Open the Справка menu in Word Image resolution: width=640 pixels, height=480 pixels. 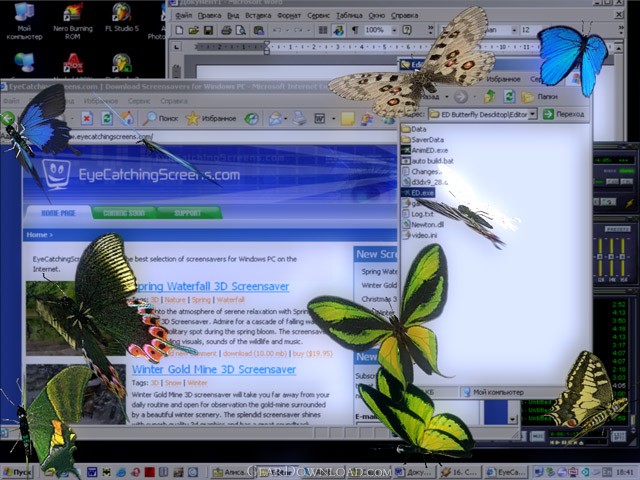(404, 16)
